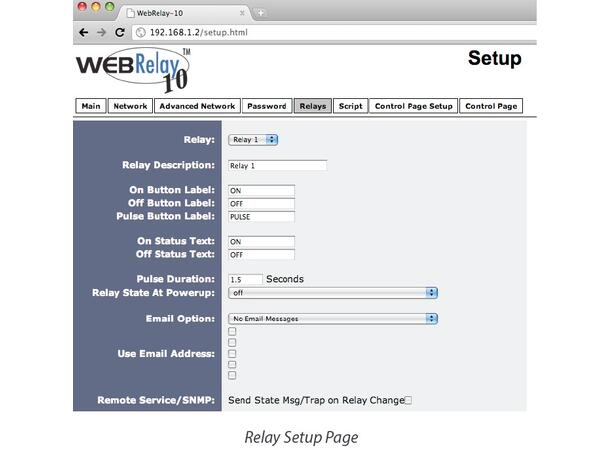
Task: Go to the Control Page tab
Action: pos(491,106)
